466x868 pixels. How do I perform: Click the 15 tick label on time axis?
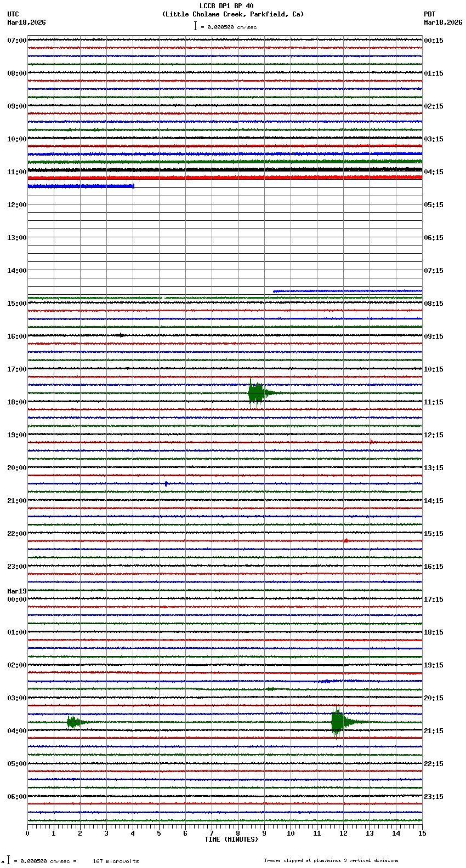click(x=422, y=833)
